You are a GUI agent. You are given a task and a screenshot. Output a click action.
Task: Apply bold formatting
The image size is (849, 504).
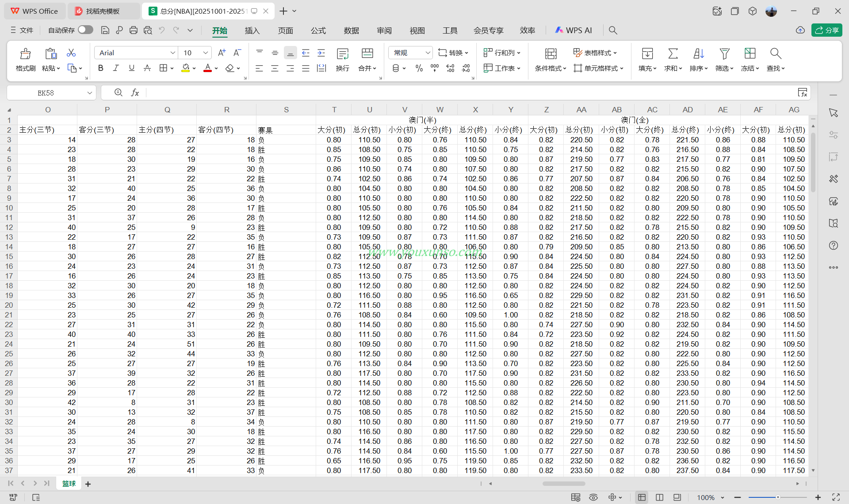tap(101, 68)
